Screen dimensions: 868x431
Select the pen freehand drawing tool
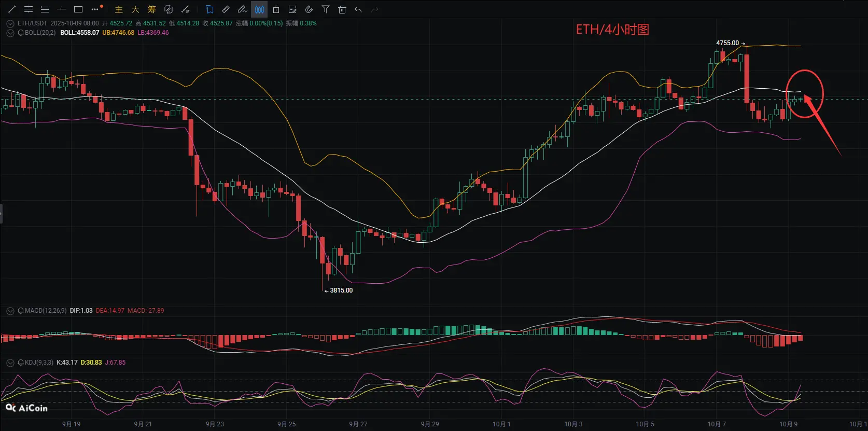pyautogui.click(x=243, y=9)
